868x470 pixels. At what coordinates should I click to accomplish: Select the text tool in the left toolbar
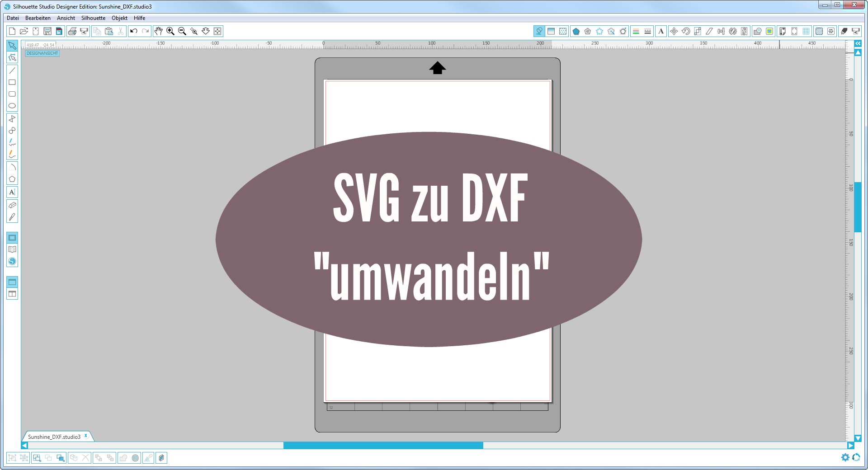tap(12, 192)
